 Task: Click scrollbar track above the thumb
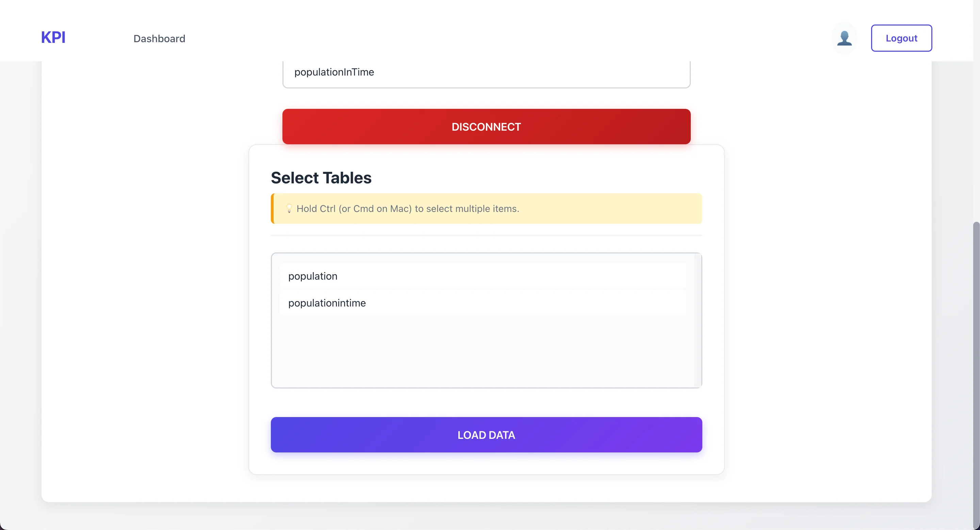[x=976, y=141]
